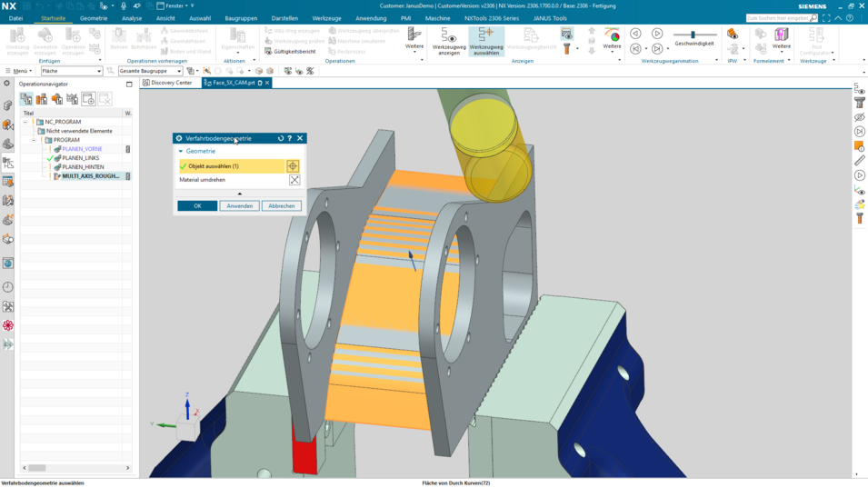Show machining method view in navigator
Screen dimensions: 868x488
coord(73,99)
